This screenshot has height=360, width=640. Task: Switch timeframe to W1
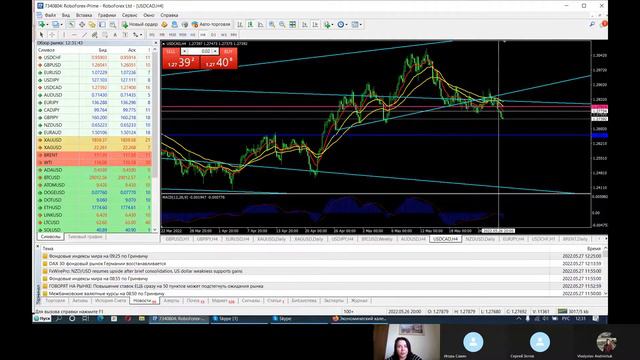click(x=224, y=35)
